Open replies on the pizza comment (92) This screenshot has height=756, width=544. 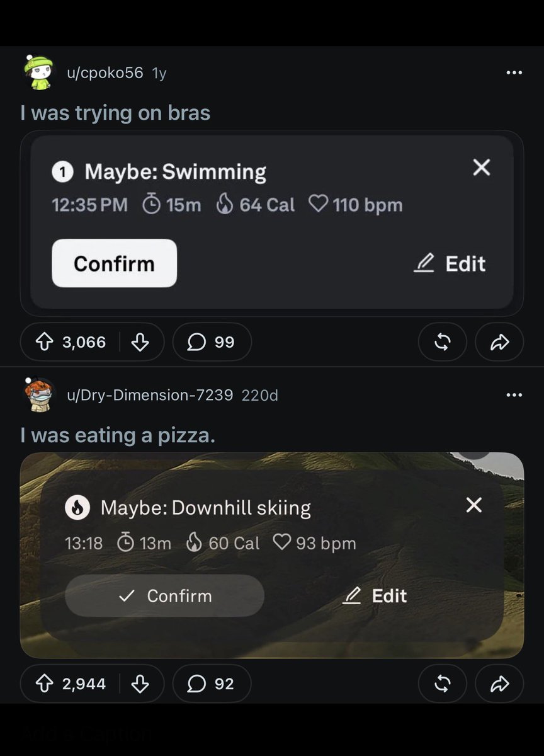point(212,684)
